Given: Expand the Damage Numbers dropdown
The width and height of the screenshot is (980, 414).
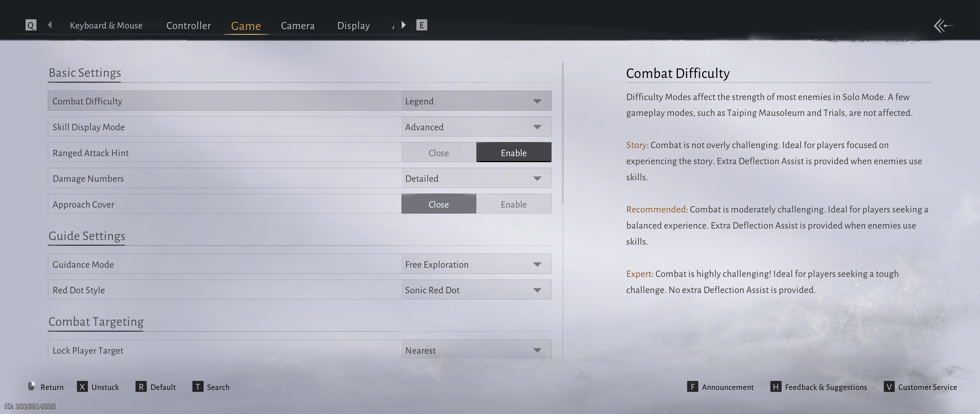Looking at the screenshot, I should (x=475, y=179).
